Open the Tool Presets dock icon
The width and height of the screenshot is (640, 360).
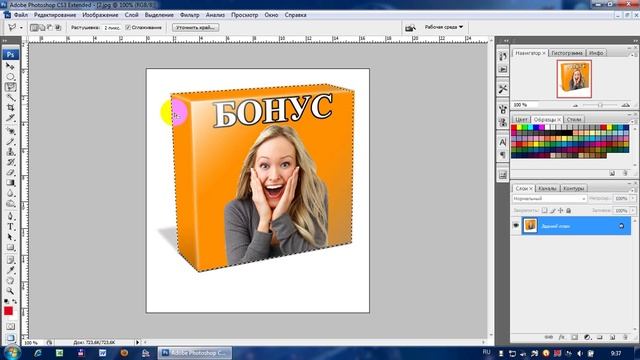502,89
